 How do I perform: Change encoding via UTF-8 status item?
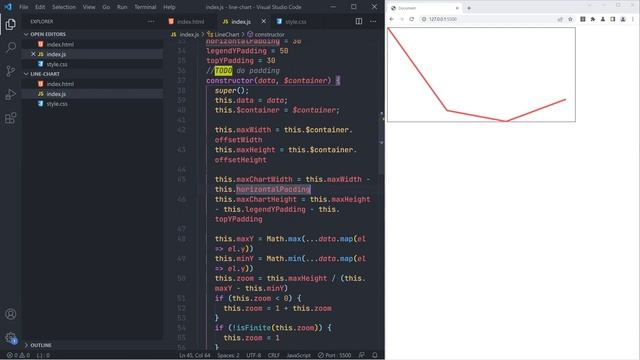[253, 355]
